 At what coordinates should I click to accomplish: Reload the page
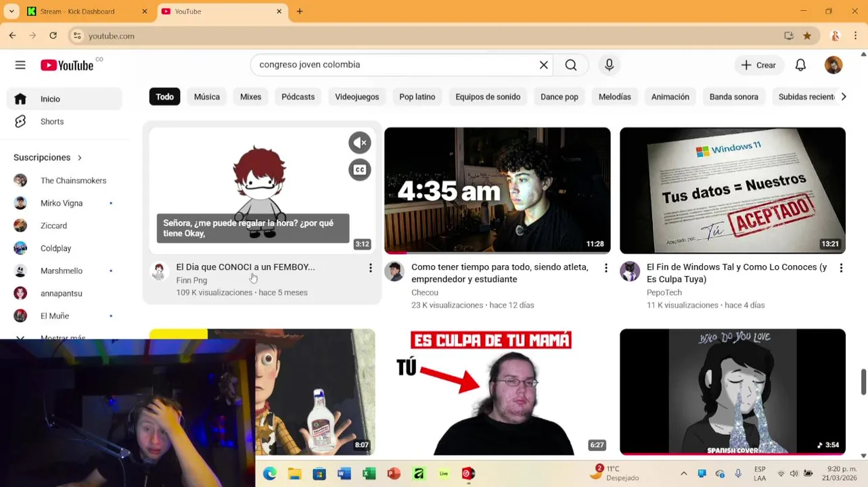[x=53, y=36]
